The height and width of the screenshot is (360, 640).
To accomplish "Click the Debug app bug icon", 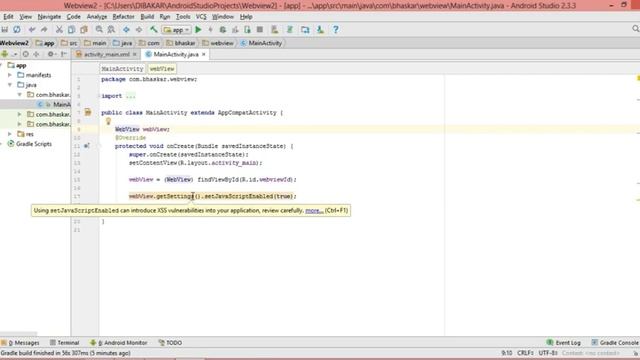I will pos(222,29).
